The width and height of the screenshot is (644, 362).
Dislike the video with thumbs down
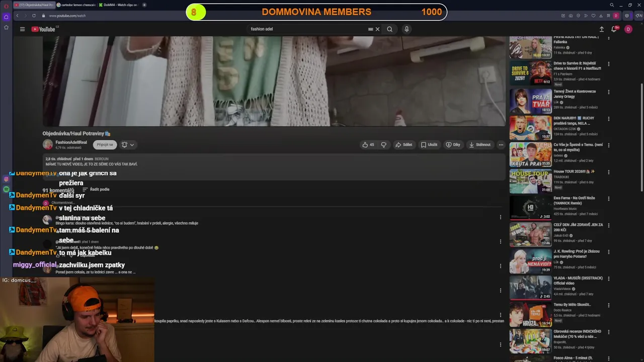(x=383, y=145)
